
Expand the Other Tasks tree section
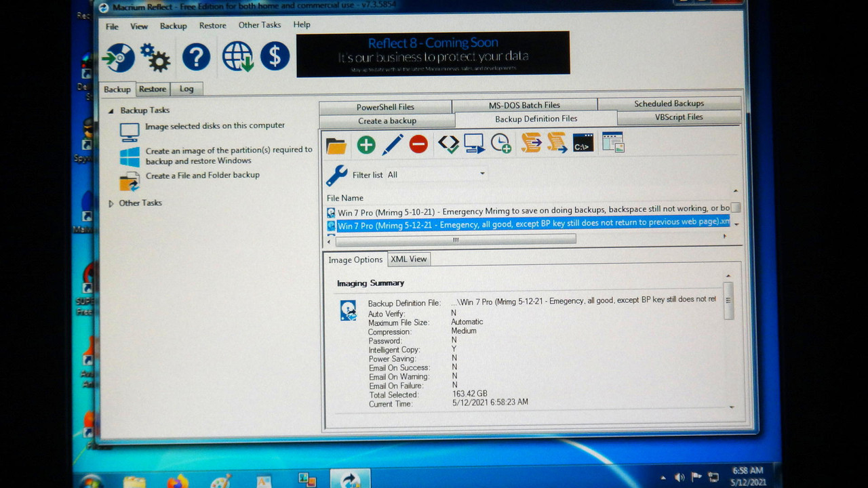click(111, 203)
